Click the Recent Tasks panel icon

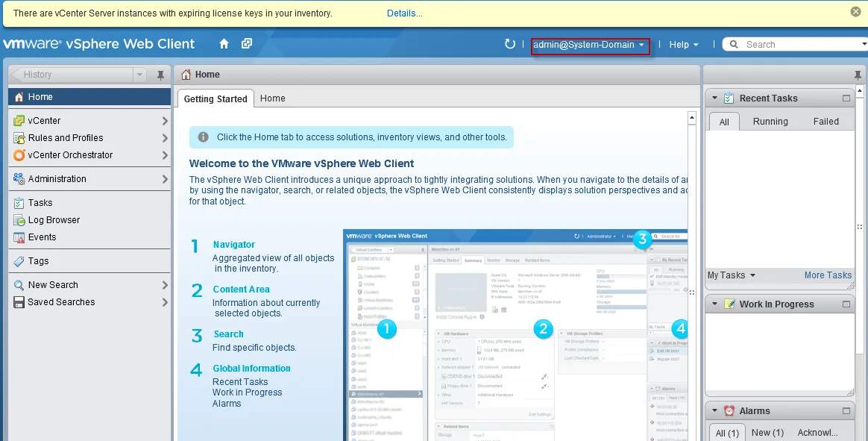pos(729,98)
